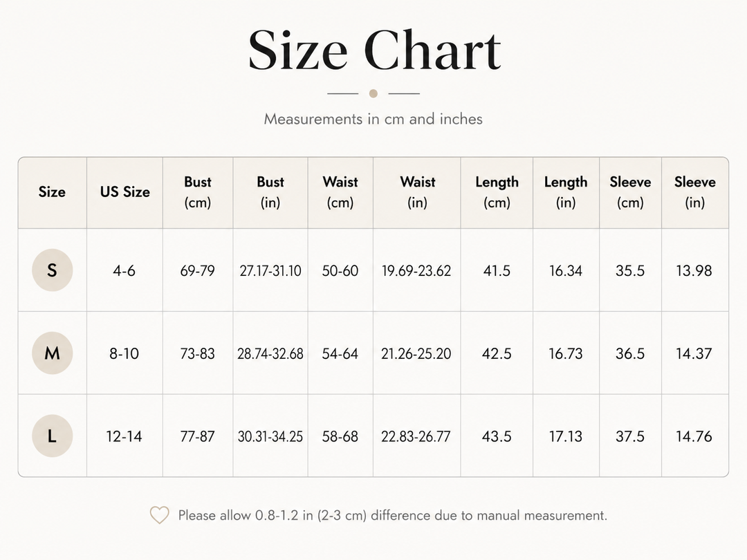This screenshot has height=560, width=747.
Task: Click the Sleeve (in) column header
Action: pyautogui.click(x=694, y=192)
